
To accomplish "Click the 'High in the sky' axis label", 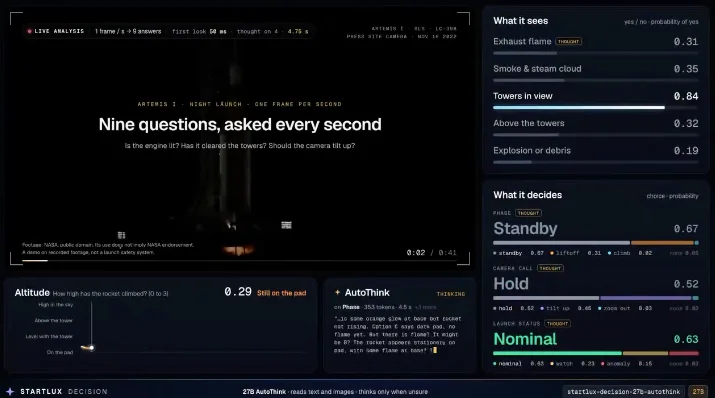I will pyautogui.click(x=56, y=305).
